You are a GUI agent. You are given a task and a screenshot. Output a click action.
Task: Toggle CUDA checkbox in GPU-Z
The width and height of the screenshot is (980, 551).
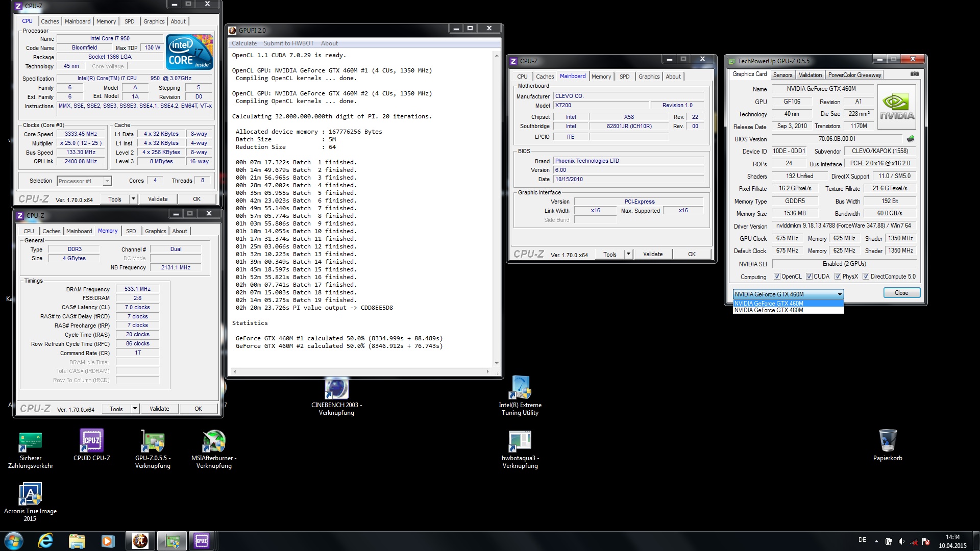(809, 277)
